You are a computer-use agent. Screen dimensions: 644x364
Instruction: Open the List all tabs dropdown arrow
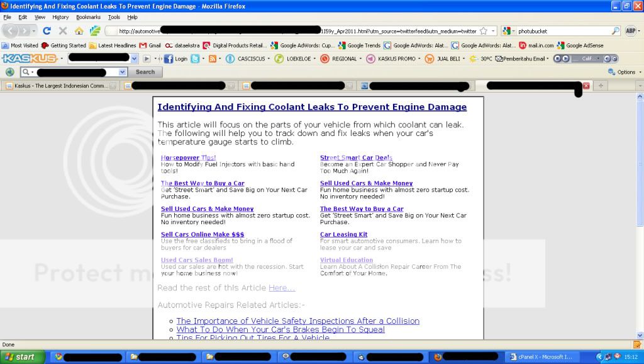click(x=640, y=86)
